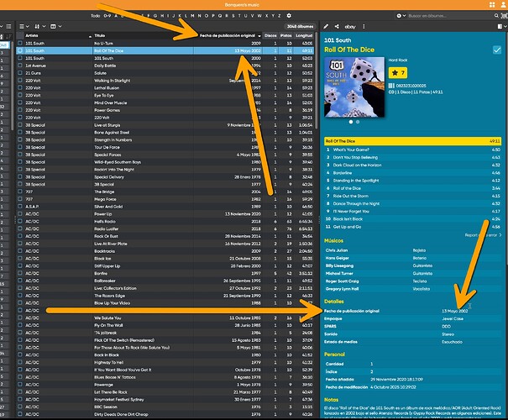
Task: Sort by Fecha de publicación original column
Action: point(228,35)
